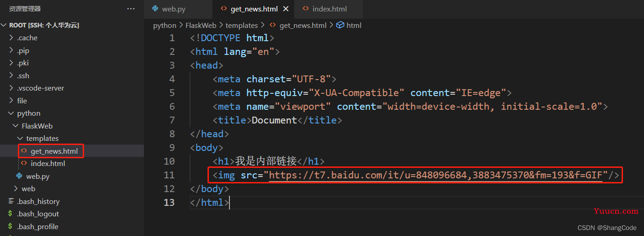Collapse the ROOT workspace folder chevron
This screenshot has width=644, height=236.
[x=4, y=25]
